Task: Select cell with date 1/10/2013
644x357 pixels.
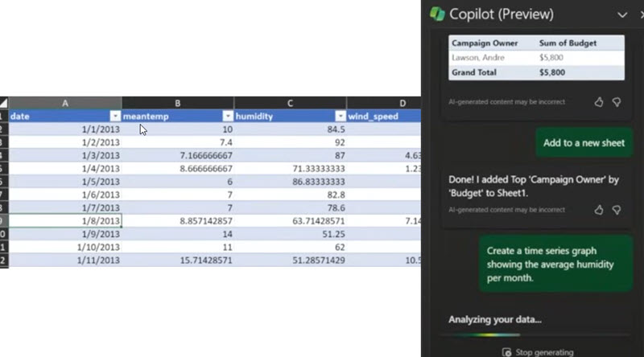Action: pyautogui.click(x=65, y=247)
